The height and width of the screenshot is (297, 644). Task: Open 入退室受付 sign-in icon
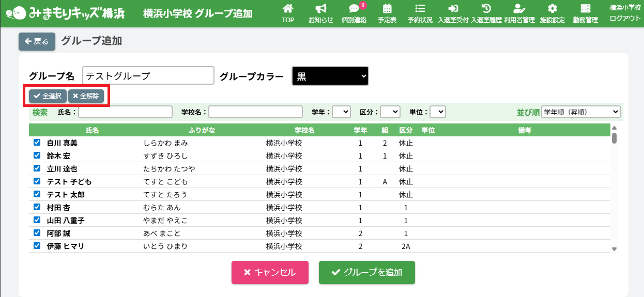point(453,9)
